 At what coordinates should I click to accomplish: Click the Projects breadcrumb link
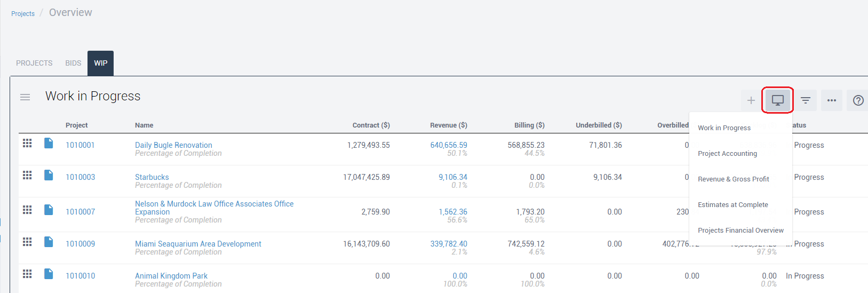pos(23,14)
